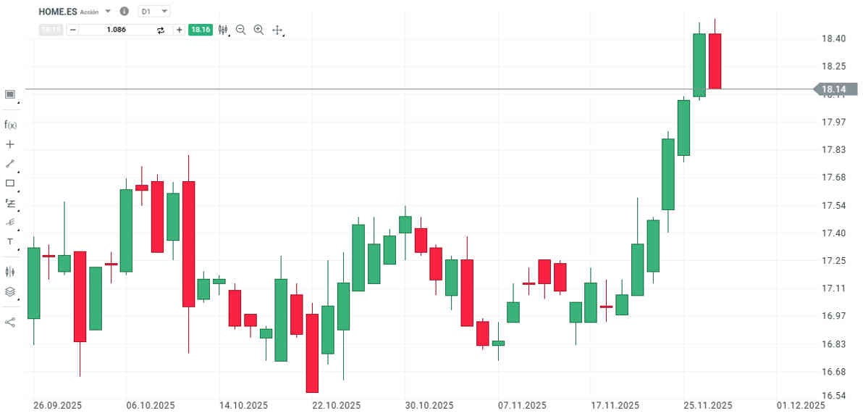Click the grey sell price button
The image size is (868, 416).
click(x=50, y=30)
